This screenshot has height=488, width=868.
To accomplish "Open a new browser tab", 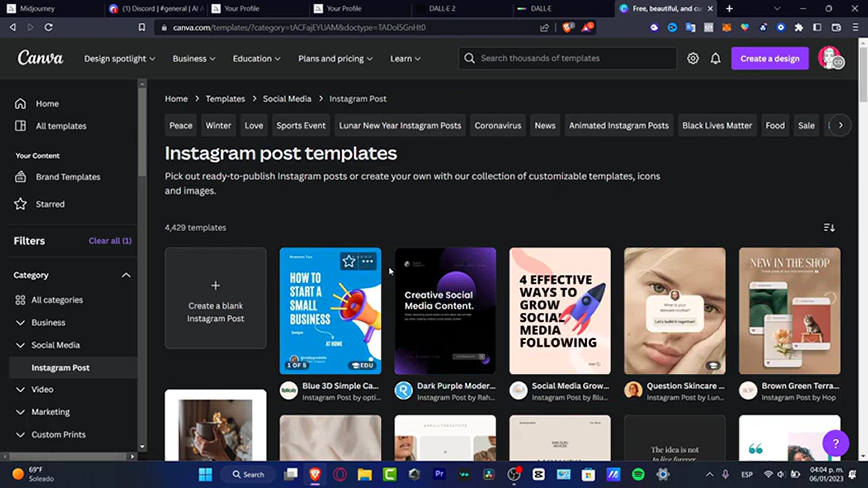I will [x=729, y=9].
